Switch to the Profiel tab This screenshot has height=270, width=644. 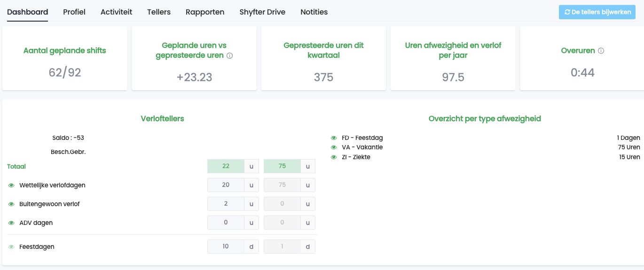click(74, 12)
